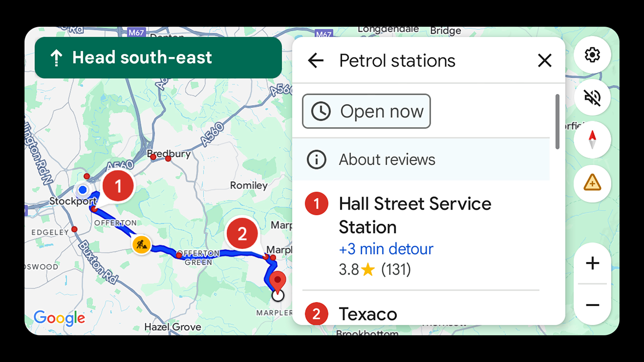Tap the roadworks icon on the route
Screen dimensions: 644x362
pos(141,245)
